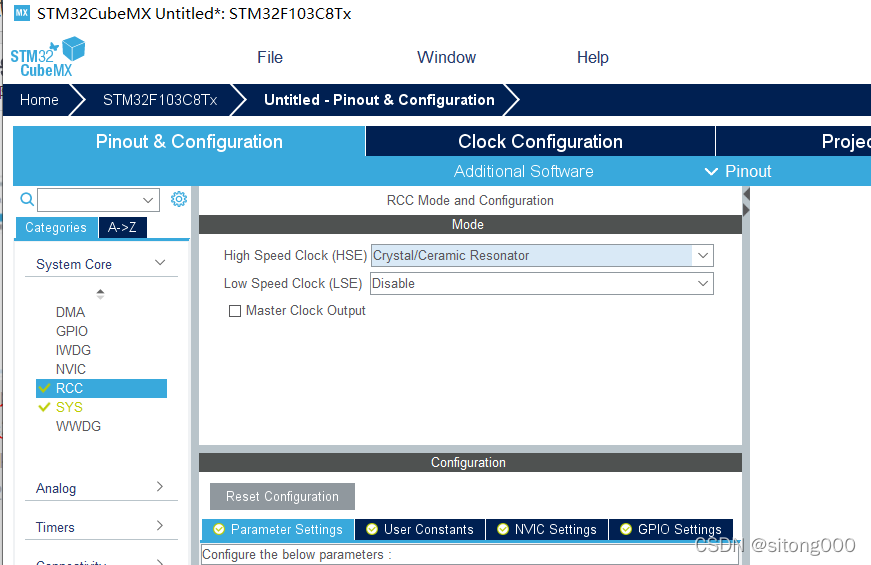Click the Configuration section header bar
The image size is (871, 565).
pos(470,462)
